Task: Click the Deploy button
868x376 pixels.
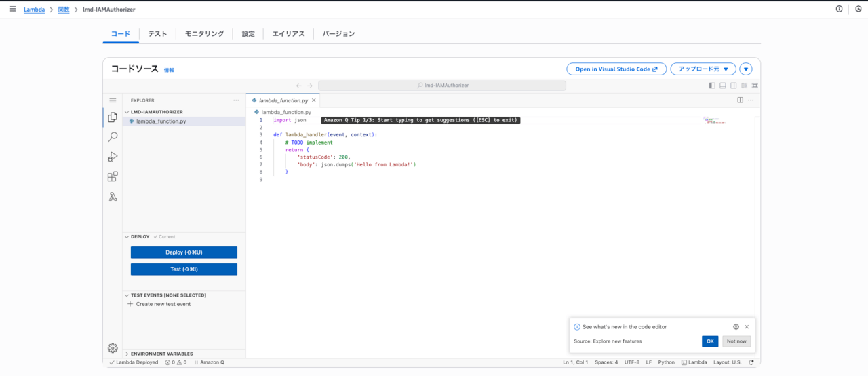Action: pyautogui.click(x=184, y=252)
